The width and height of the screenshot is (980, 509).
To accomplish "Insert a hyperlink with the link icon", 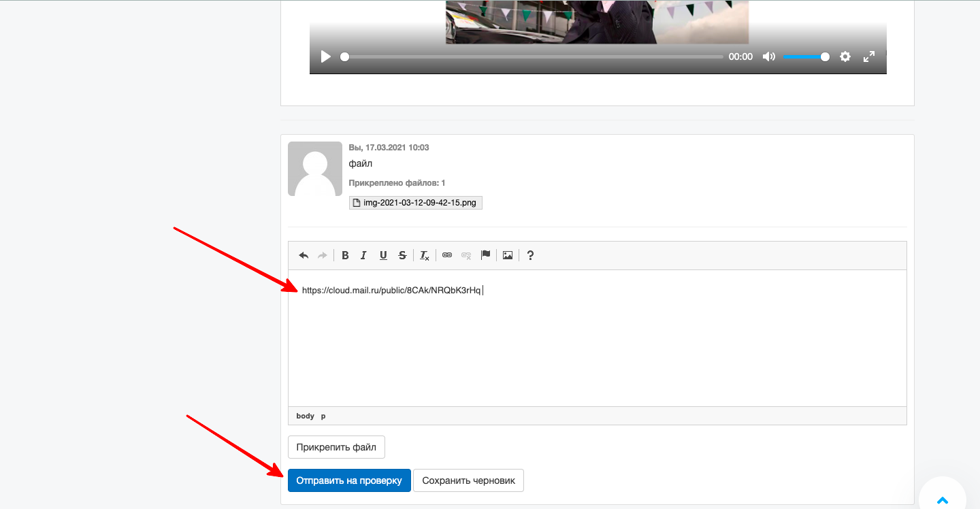I will pos(447,255).
